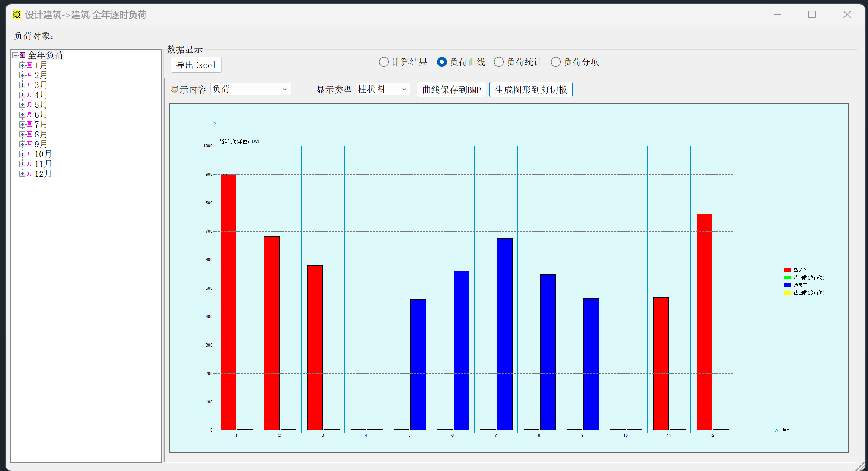Choose the 负荷分项 radio button
868x471 pixels.
tap(556, 62)
